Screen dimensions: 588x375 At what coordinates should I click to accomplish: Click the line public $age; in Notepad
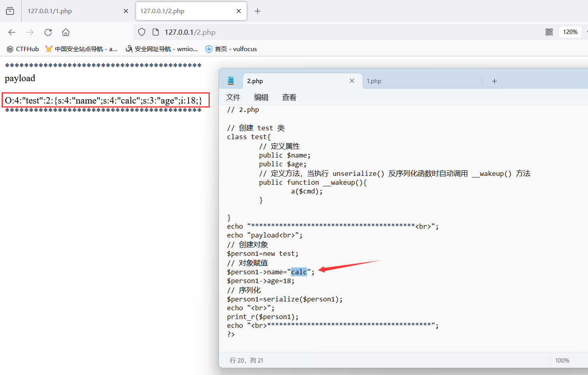[x=283, y=164]
